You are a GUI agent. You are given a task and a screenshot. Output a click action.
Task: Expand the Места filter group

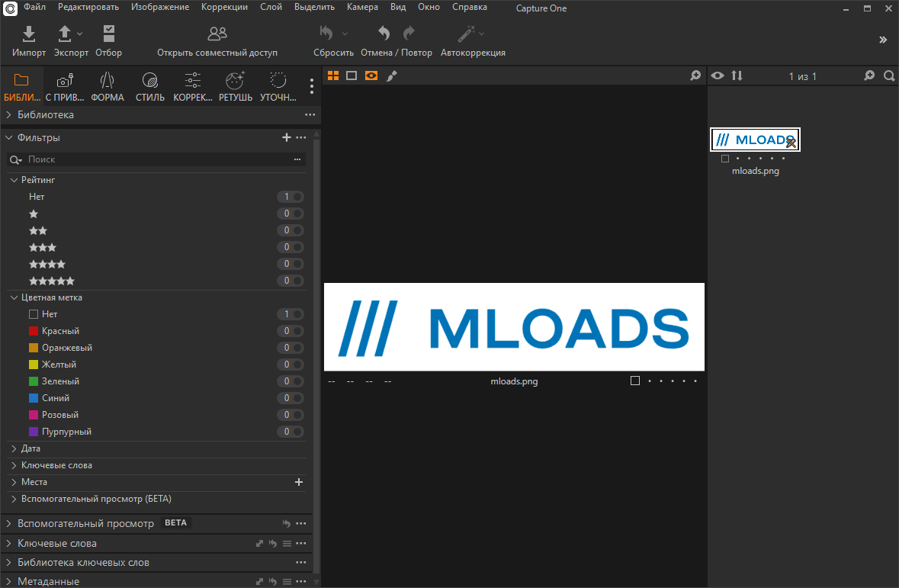pyautogui.click(x=14, y=482)
